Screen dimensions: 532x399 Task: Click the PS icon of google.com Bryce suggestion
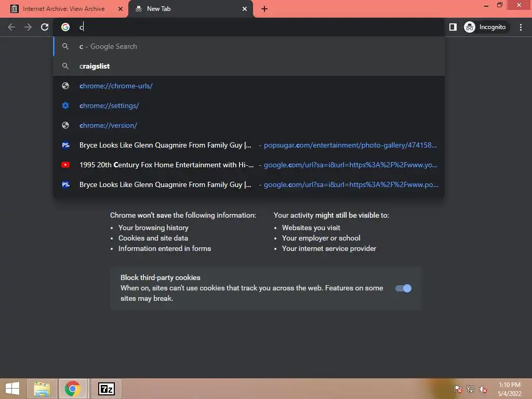coord(65,184)
